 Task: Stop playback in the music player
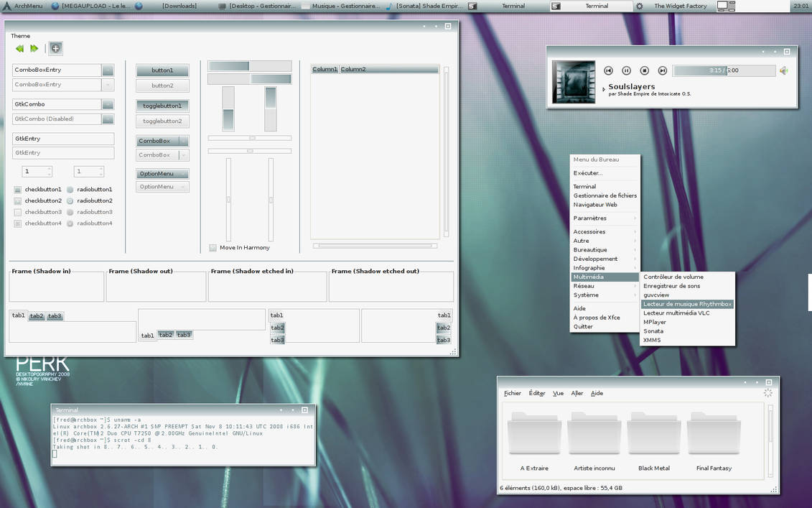point(645,70)
